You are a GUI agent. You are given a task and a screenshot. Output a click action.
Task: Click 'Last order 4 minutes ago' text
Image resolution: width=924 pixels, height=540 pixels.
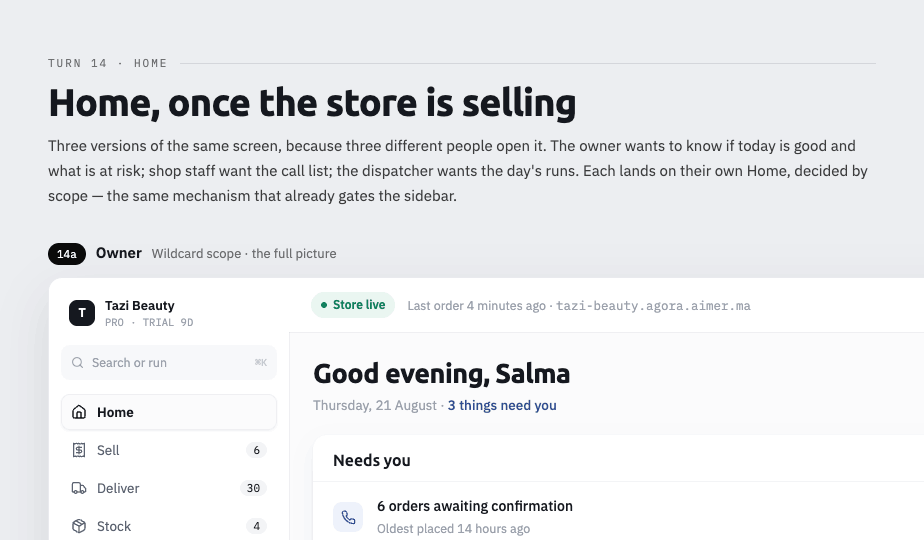pyautogui.click(x=476, y=306)
